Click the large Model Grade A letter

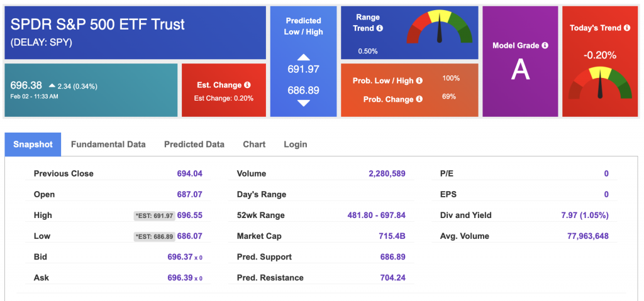tap(520, 69)
